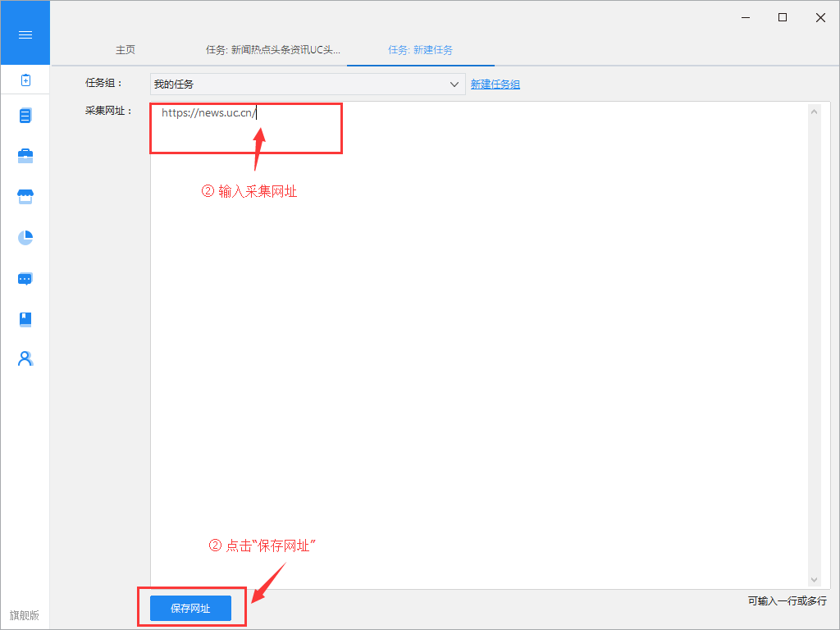
Task: Open the user account icon
Action: click(x=25, y=358)
